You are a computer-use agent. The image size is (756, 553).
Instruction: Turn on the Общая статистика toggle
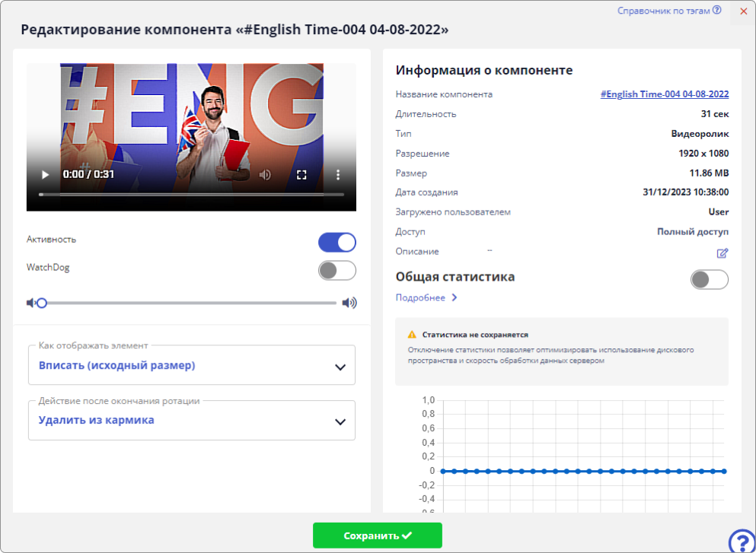[x=708, y=280]
